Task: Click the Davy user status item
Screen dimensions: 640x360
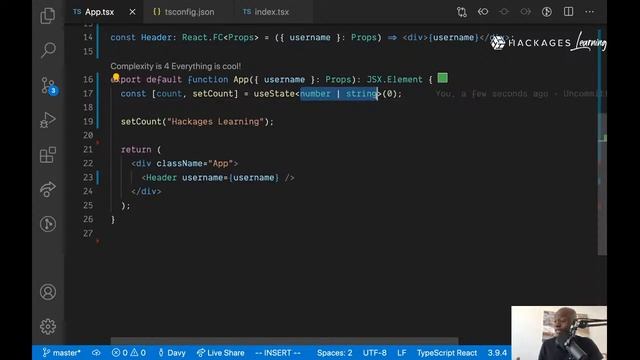Action: [172, 353]
